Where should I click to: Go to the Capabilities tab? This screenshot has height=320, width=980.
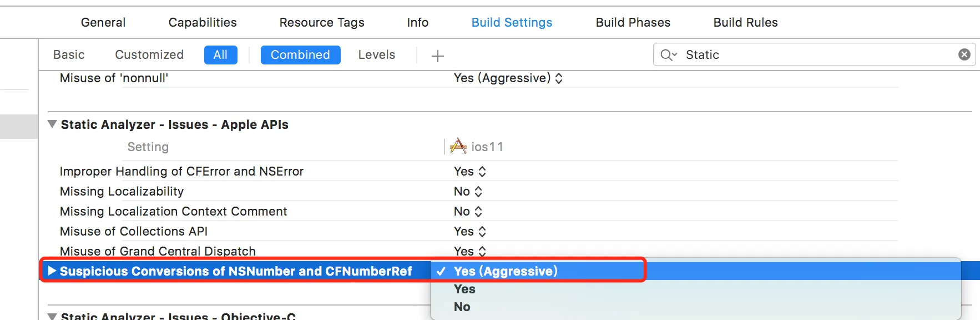[x=203, y=22]
